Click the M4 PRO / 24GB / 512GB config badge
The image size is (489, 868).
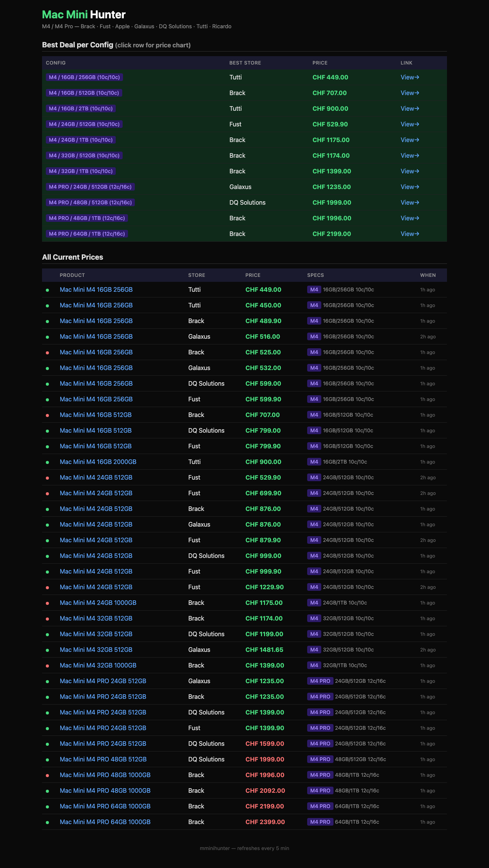90,187
